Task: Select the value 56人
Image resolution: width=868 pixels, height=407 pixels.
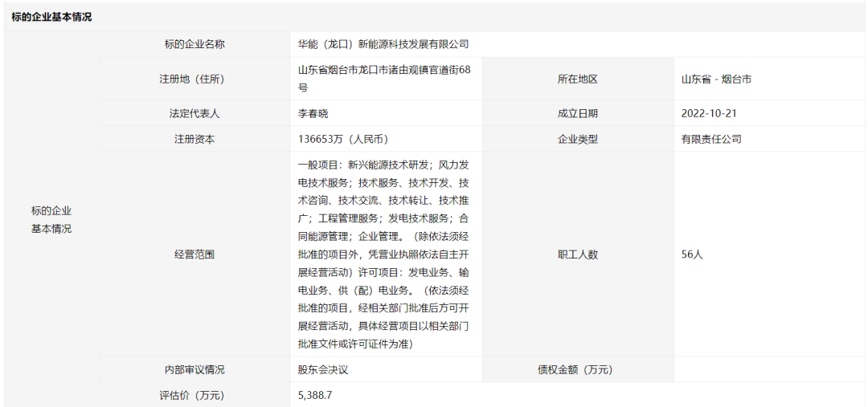Action: tap(692, 254)
